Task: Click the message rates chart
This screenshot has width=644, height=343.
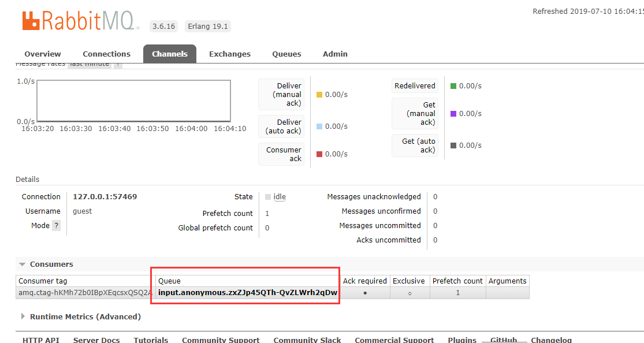Action: click(x=134, y=100)
